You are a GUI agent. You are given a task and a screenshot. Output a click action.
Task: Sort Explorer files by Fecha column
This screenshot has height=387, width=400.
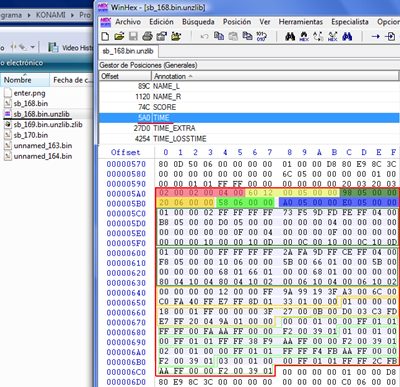coord(72,80)
